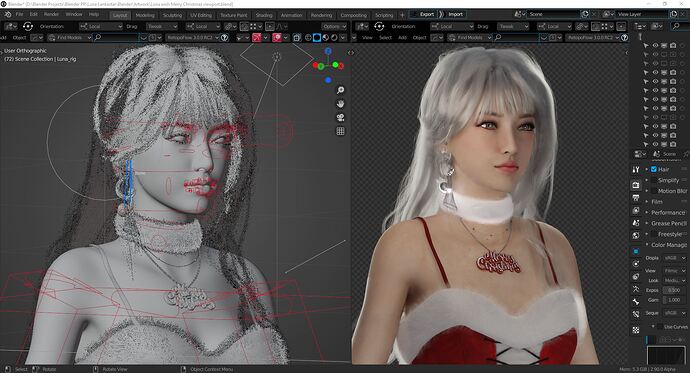Open the Bone properties tab
The image size is (690, 373).
[x=636, y=302]
